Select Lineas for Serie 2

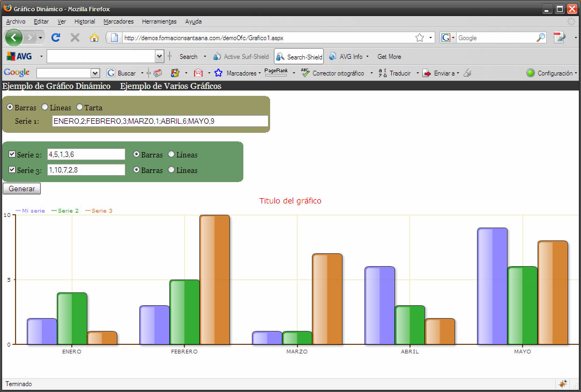(171, 154)
